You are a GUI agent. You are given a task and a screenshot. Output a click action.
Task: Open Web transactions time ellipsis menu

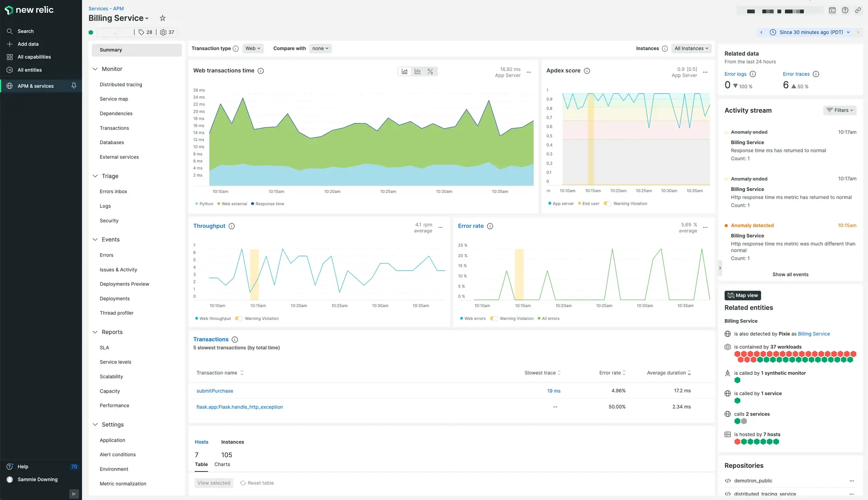coord(528,72)
